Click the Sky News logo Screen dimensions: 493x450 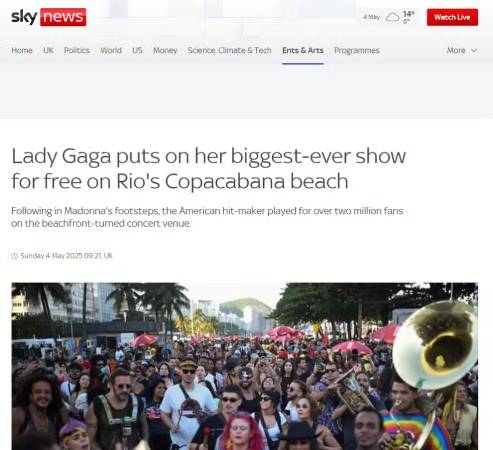tap(49, 17)
